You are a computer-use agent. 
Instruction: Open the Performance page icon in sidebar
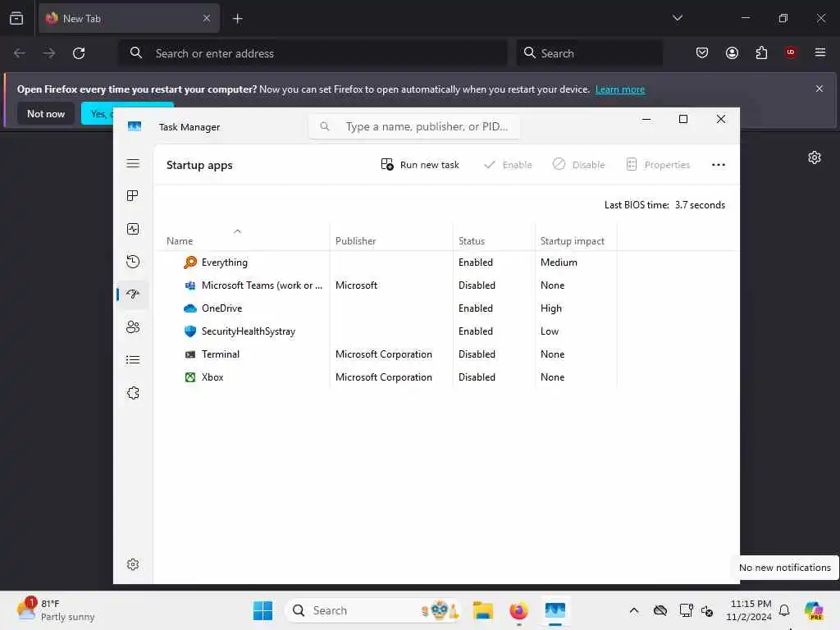(x=133, y=229)
